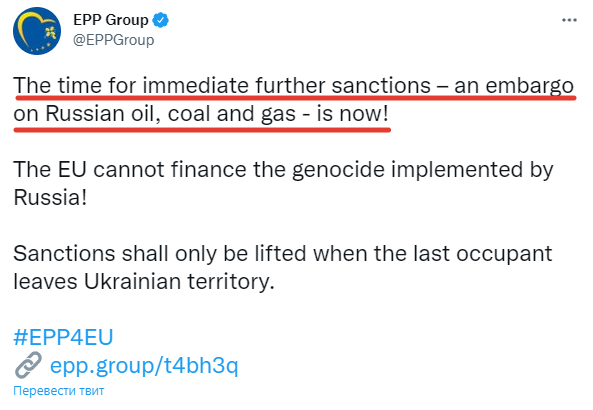Image resolution: width=593 pixels, height=410 pixels.
Task: Click the word "embargo" in the first line
Action: [529, 86]
